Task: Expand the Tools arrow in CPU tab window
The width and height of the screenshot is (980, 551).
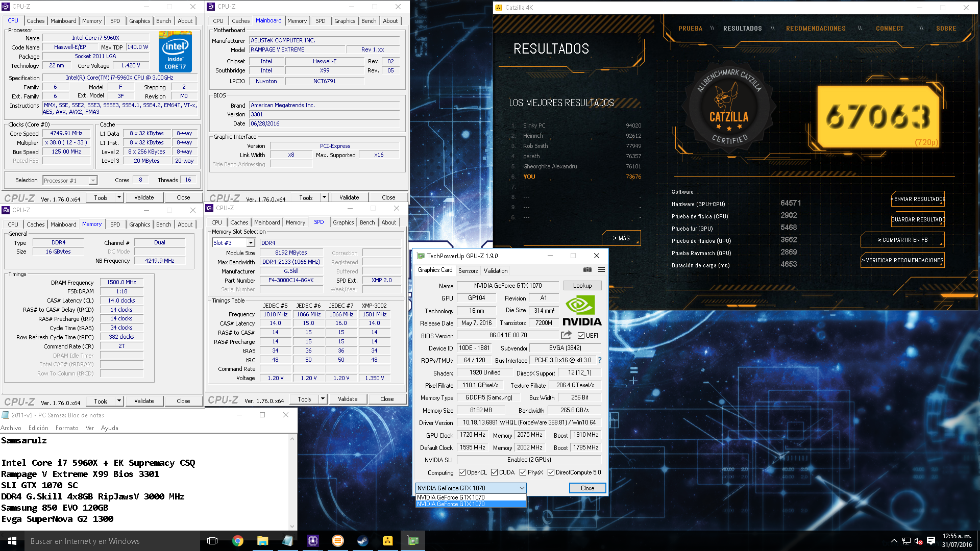Action: pos(119,197)
